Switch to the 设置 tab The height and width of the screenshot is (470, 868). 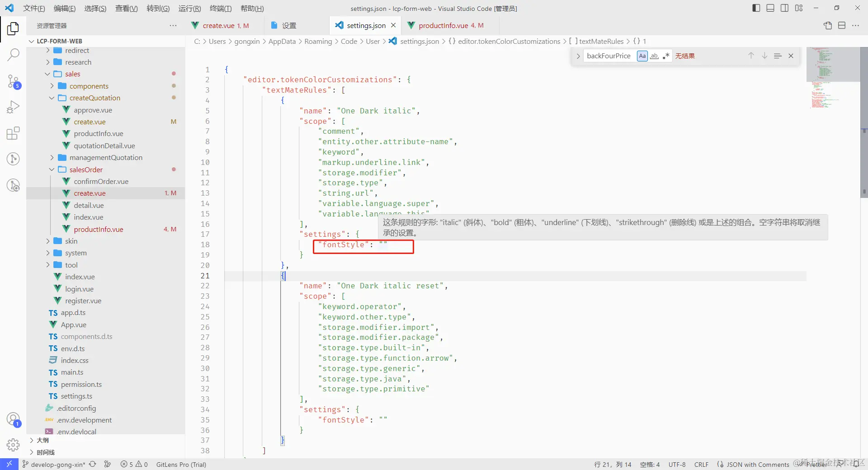(x=289, y=25)
